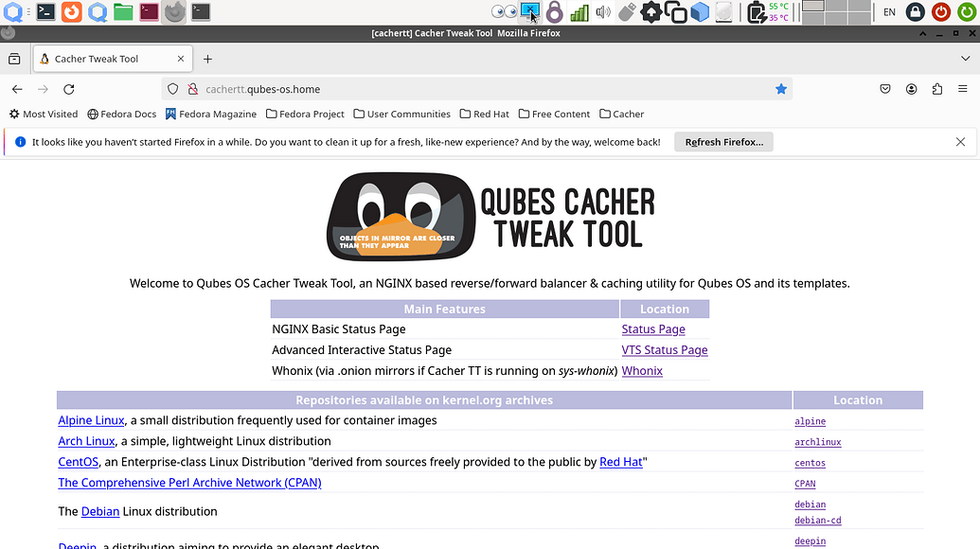
Task: Open the Whonix link
Action: tap(642, 370)
